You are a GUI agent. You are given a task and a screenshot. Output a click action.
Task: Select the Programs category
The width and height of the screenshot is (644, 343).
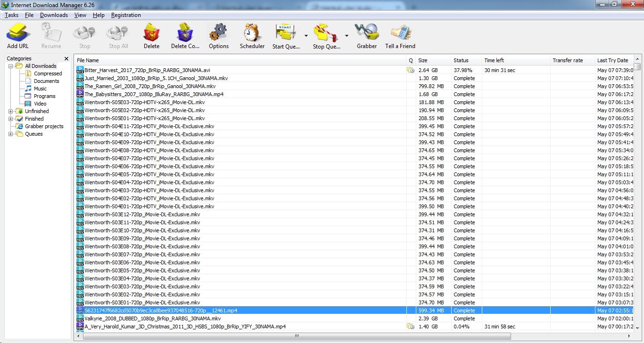44,96
